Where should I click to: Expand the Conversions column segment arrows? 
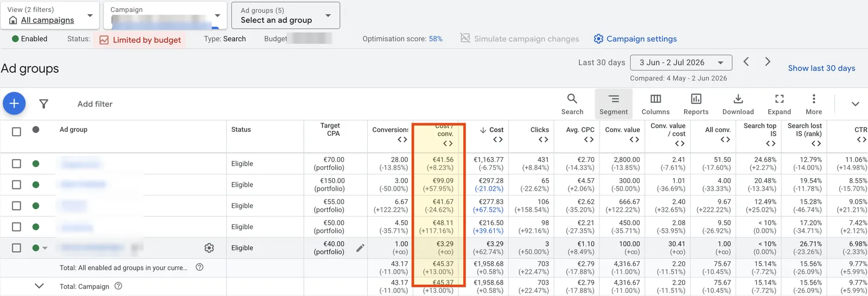[x=402, y=140]
